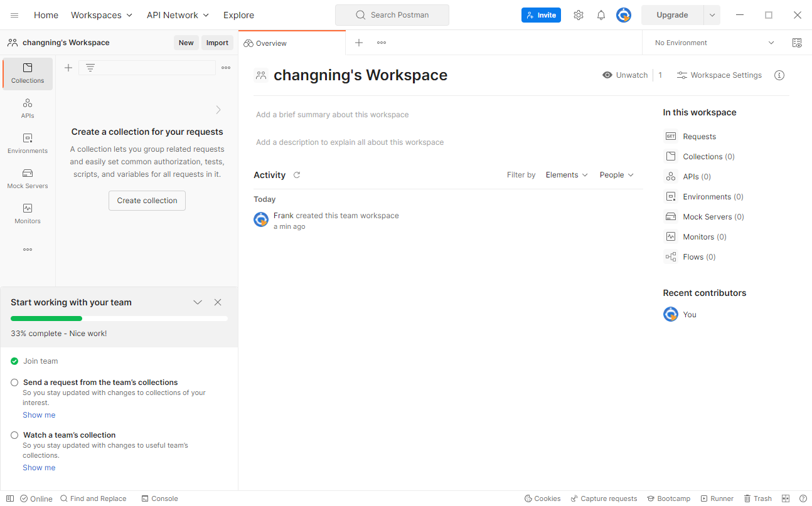The image size is (812, 506).
Task: Open the Elements filter dropdown
Action: (x=567, y=175)
